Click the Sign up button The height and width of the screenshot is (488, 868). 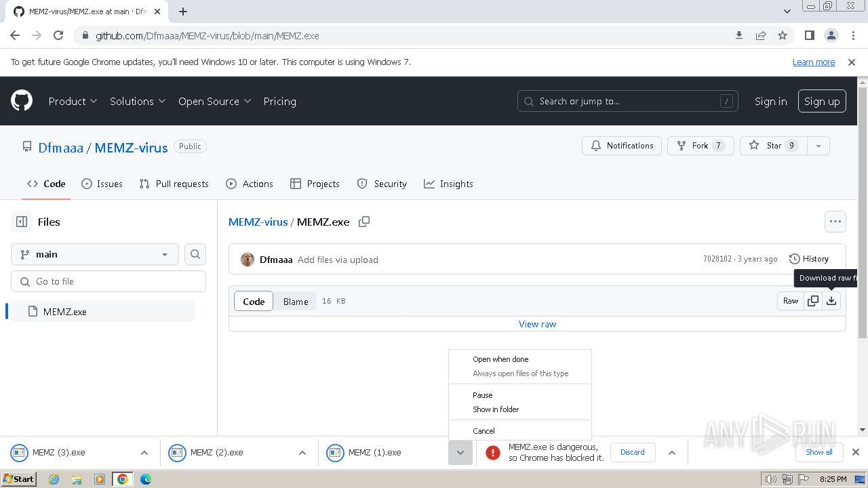(x=822, y=101)
